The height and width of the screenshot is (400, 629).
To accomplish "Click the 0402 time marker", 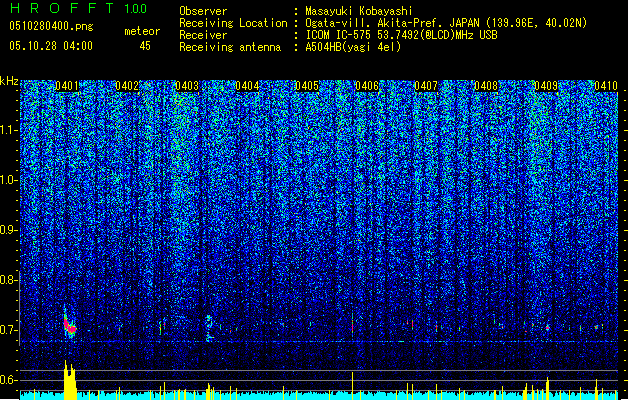I will pos(127,86).
